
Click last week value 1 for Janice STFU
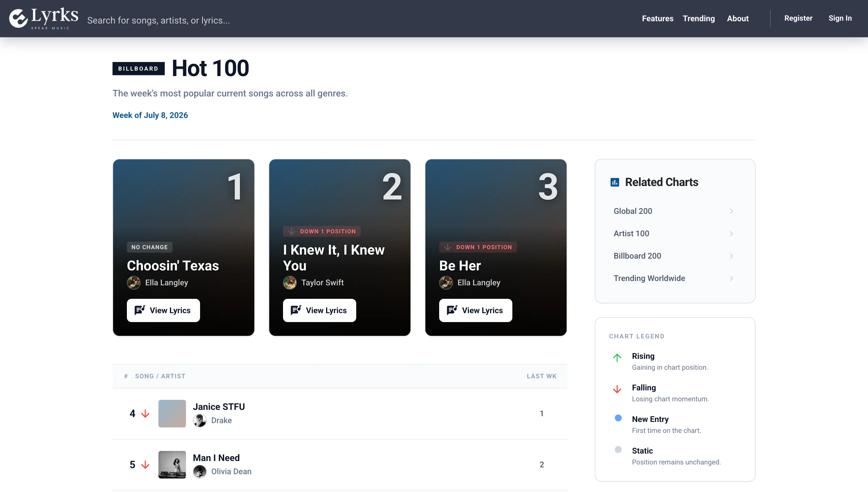[542, 414]
